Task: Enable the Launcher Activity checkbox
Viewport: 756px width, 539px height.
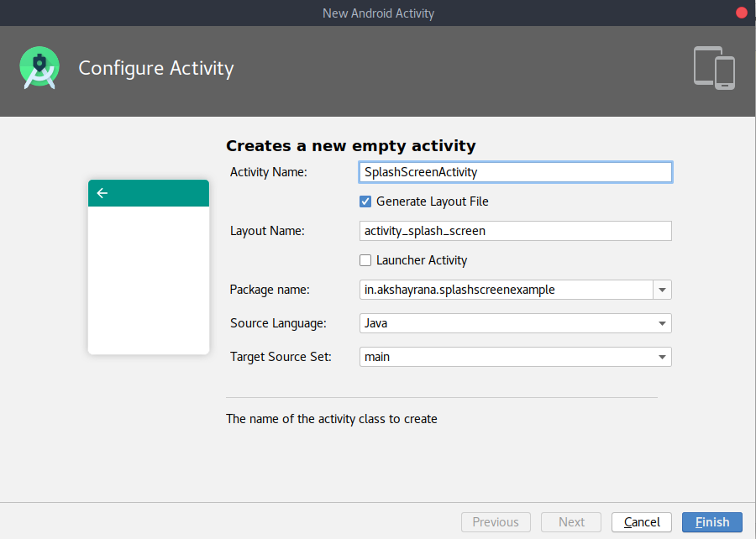Action: (365, 260)
